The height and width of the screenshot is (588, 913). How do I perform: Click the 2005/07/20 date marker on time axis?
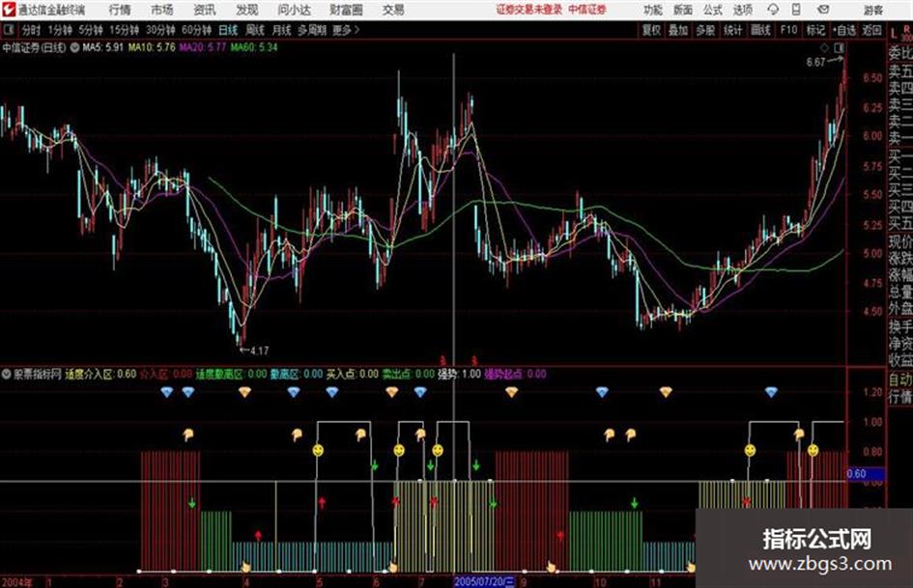pyautogui.click(x=484, y=581)
